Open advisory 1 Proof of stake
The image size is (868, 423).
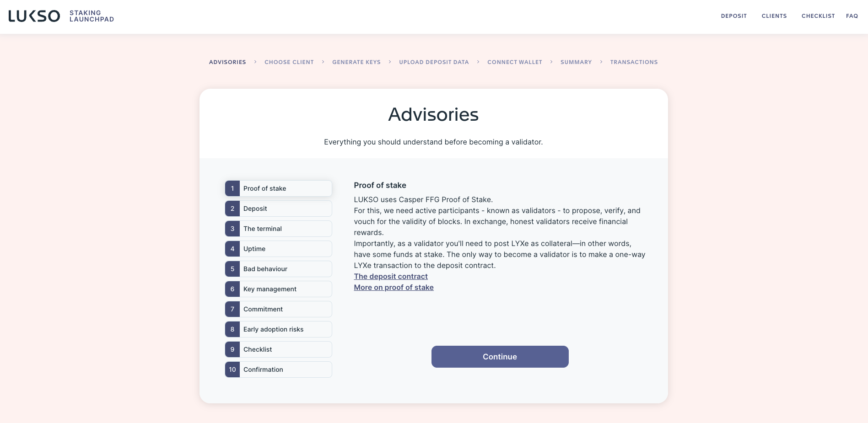[x=278, y=188]
